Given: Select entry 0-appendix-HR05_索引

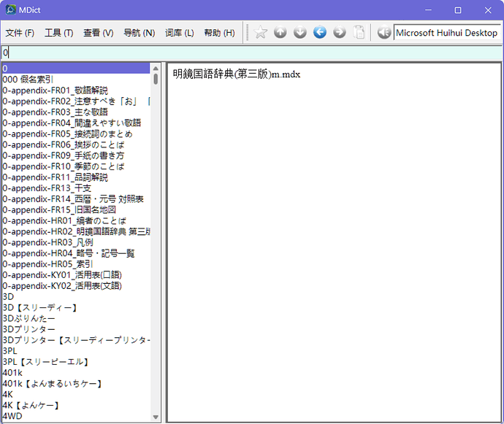Looking at the screenshot, I should (76, 264).
